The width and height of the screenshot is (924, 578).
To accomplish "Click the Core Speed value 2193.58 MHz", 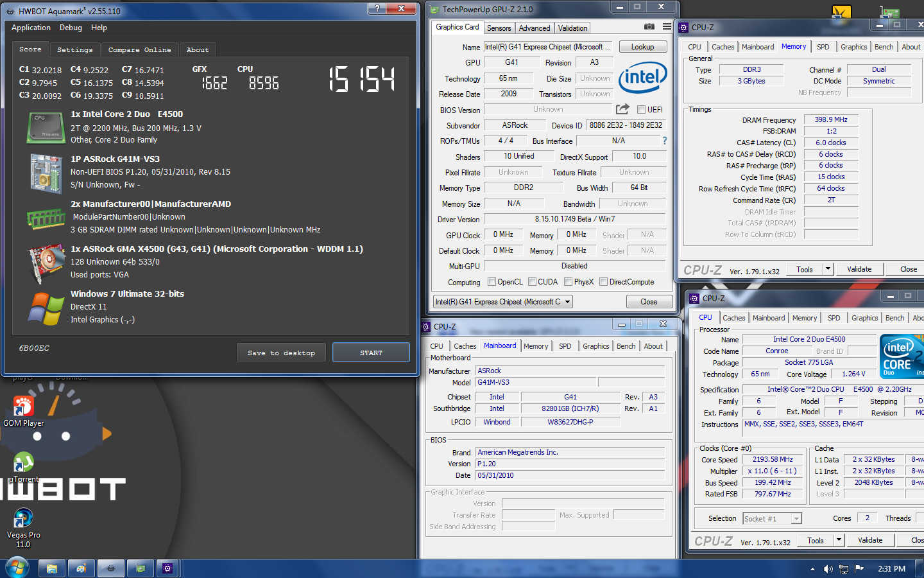I will [x=773, y=459].
